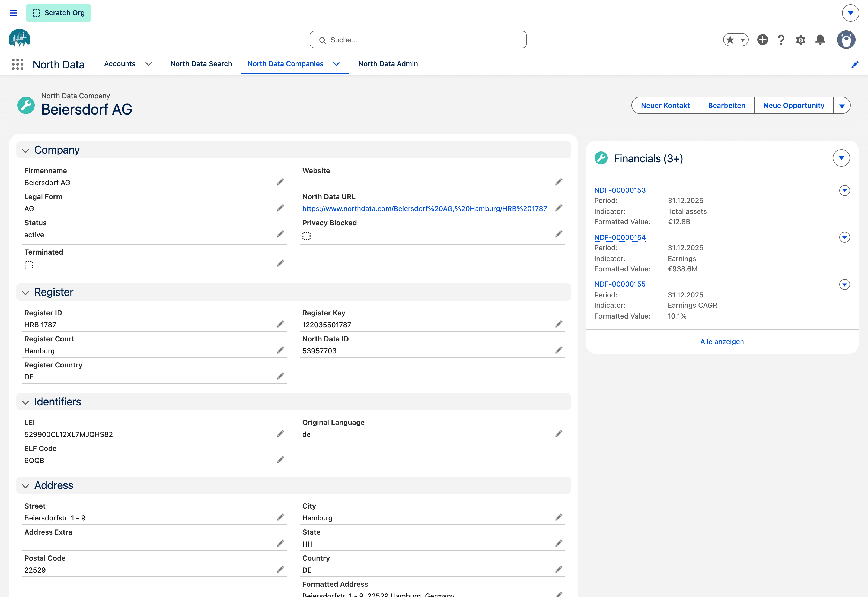Open the North Data Companies tab chevron
This screenshot has width=868, height=597.
[x=336, y=64]
